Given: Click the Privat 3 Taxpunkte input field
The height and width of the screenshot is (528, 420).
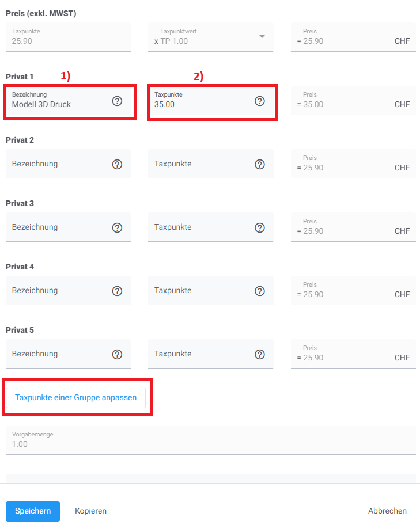Looking at the screenshot, I should pyautogui.click(x=199, y=227).
